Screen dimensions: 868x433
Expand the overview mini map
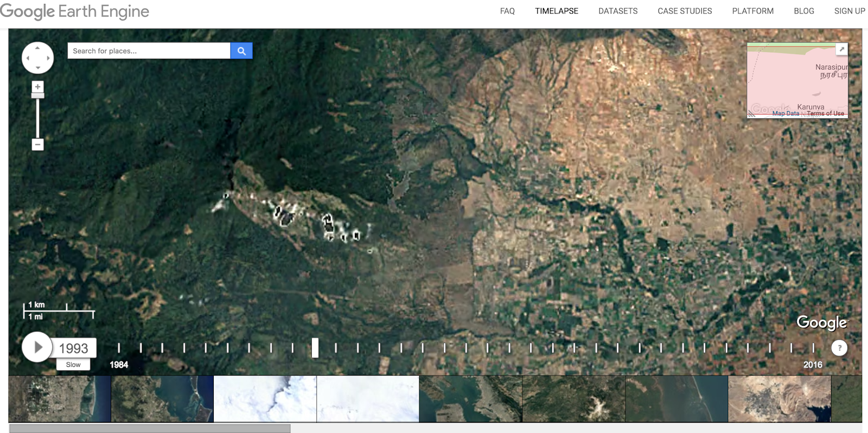(x=841, y=49)
